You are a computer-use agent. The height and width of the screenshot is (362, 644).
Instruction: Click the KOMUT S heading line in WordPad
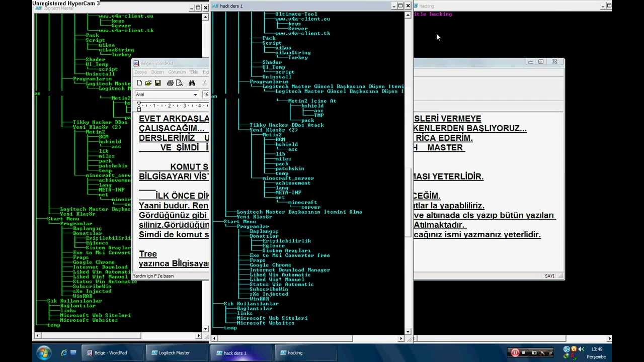tap(189, 167)
